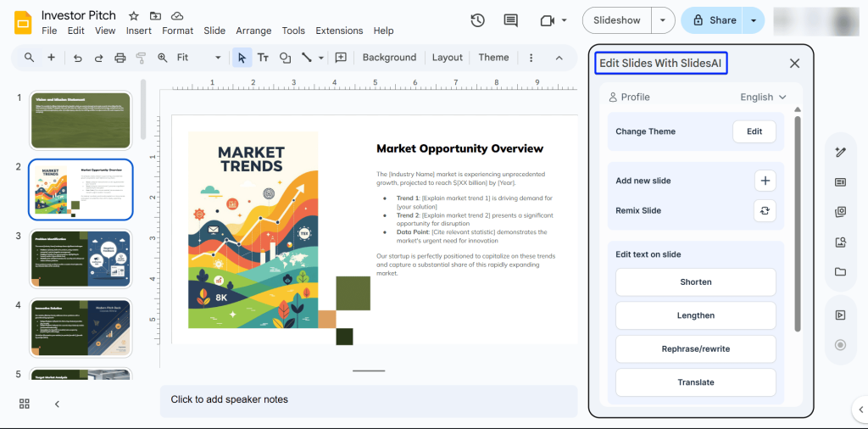This screenshot has height=429, width=868.
Task: Expand the Slideshow options arrow
Action: pos(663,20)
